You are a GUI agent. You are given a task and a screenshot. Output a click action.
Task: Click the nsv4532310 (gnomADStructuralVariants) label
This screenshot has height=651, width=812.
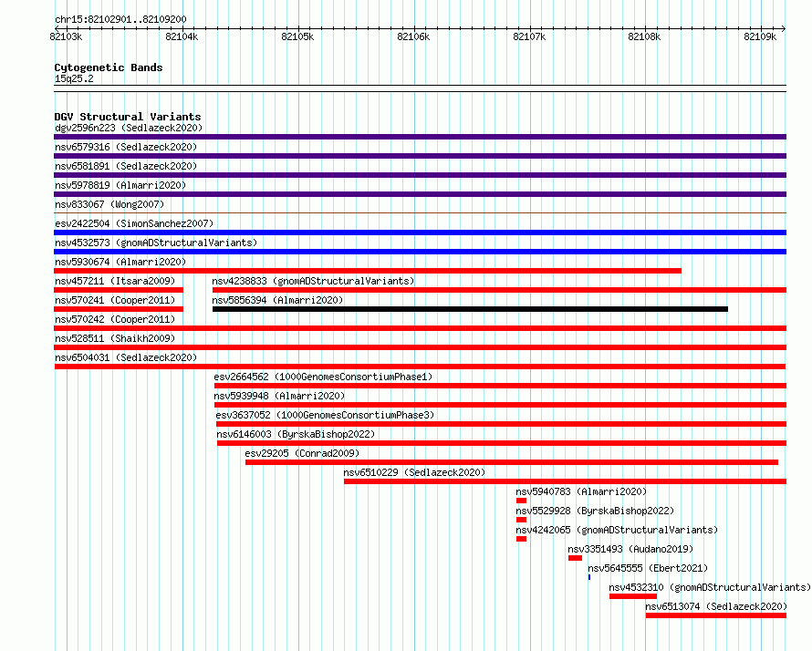(710, 587)
